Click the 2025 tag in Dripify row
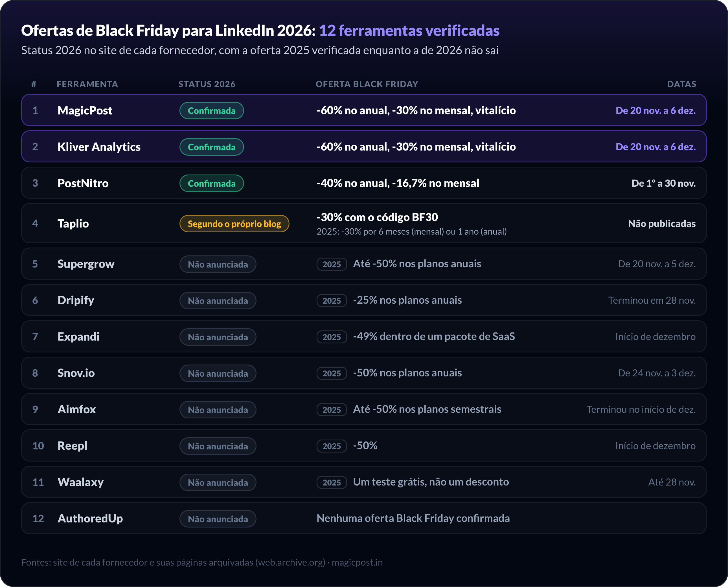The height and width of the screenshot is (587, 728). coord(332,301)
